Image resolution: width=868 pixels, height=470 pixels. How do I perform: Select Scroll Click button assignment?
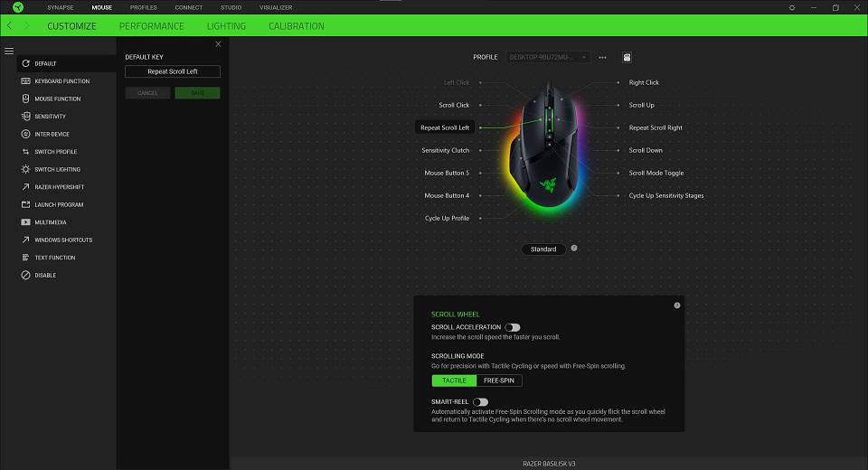pos(454,105)
